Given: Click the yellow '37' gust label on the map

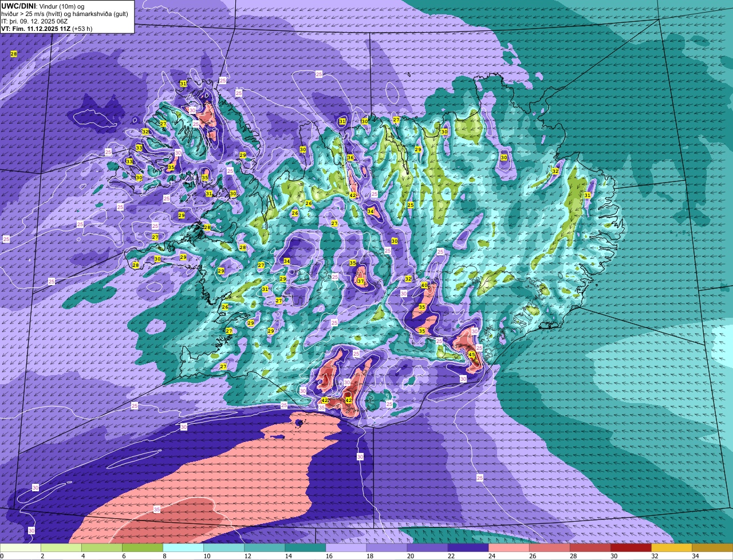Looking at the screenshot, I should click(361, 281).
